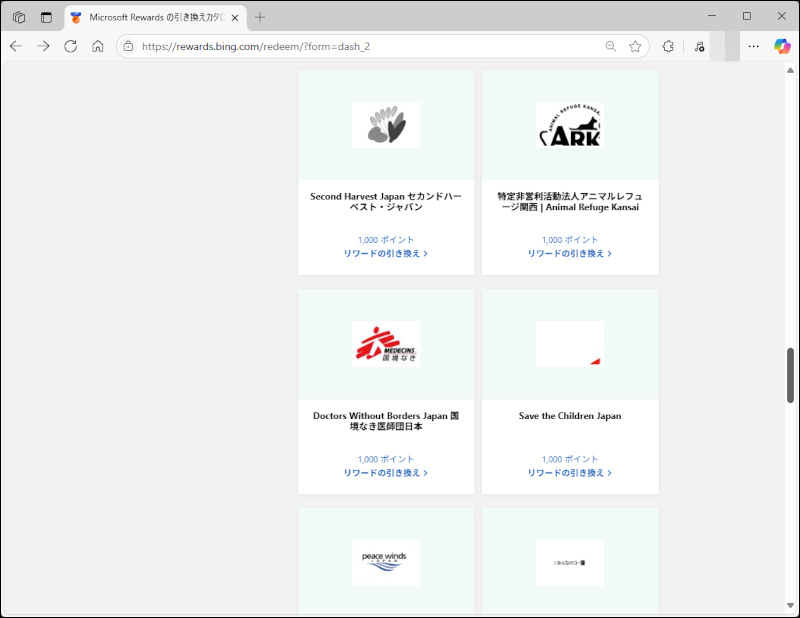This screenshot has width=800, height=618.
Task: Maximize the browser window
Action: (x=747, y=16)
